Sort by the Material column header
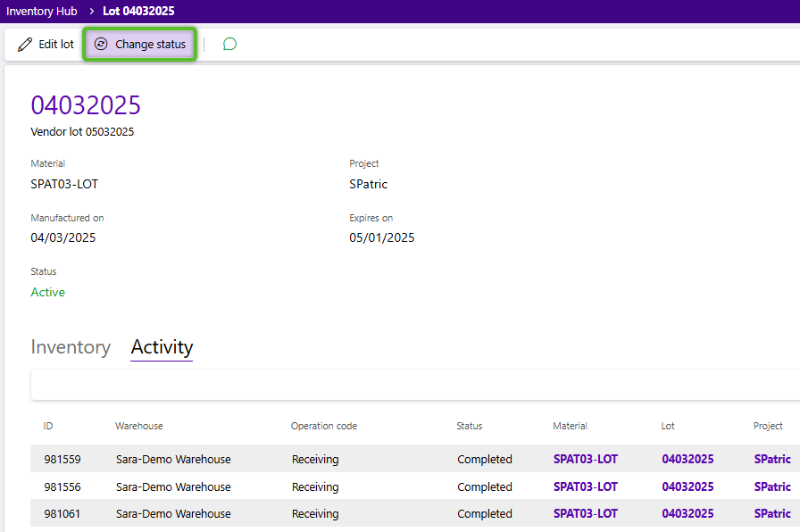The width and height of the screenshot is (800, 532). pyautogui.click(x=570, y=426)
